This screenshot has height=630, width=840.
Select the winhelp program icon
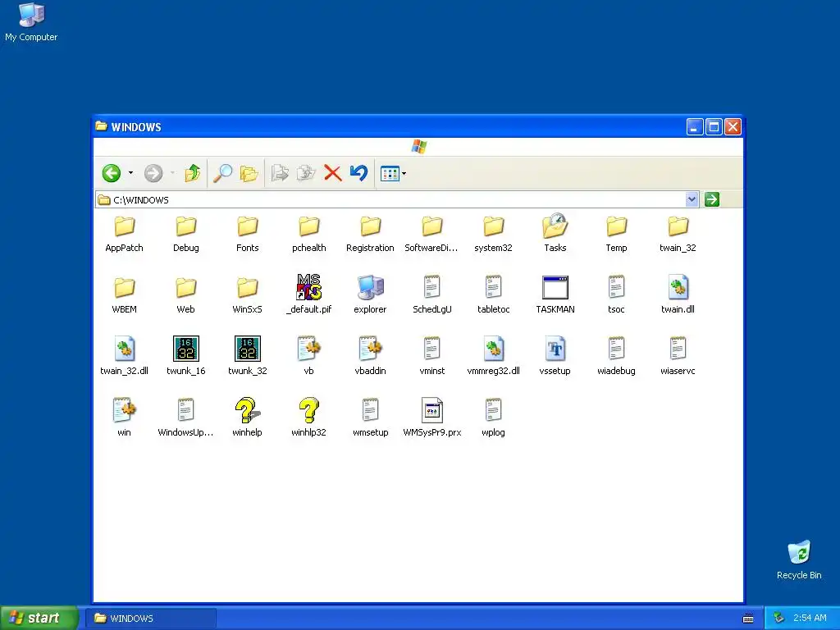tap(248, 418)
